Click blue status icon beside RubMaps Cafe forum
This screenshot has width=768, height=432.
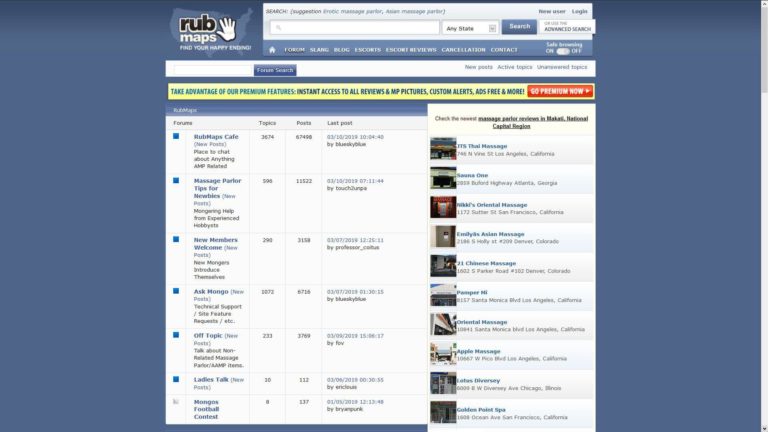coord(175,136)
